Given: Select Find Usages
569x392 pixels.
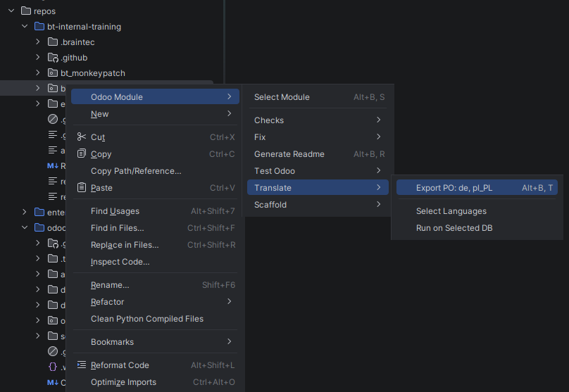Looking at the screenshot, I should point(156,211).
